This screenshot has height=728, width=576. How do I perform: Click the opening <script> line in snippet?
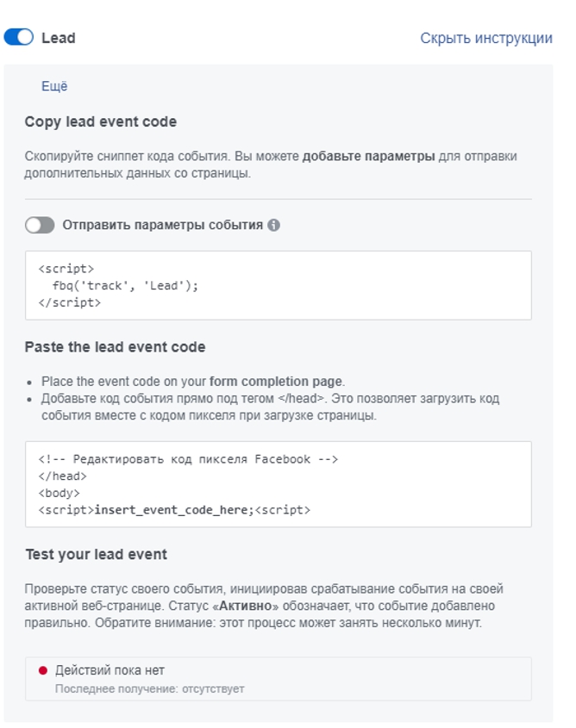(x=66, y=269)
